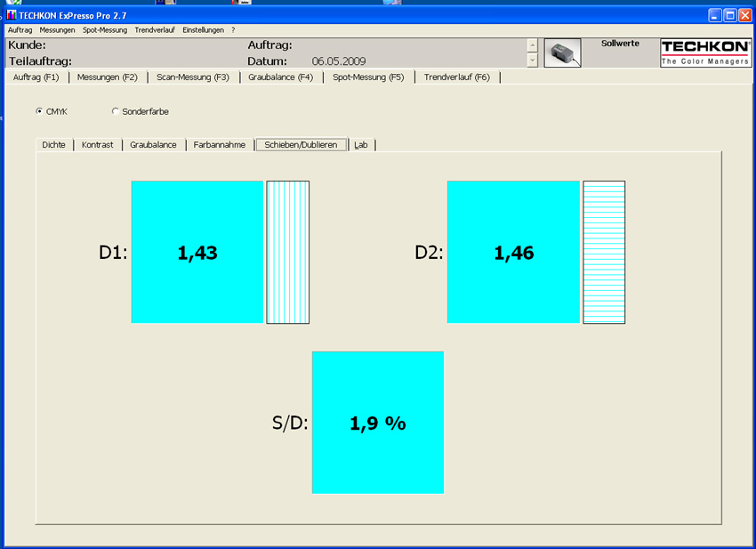The image size is (756, 549).
Task: Click the cyan D1 density swatch
Action: (197, 253)
